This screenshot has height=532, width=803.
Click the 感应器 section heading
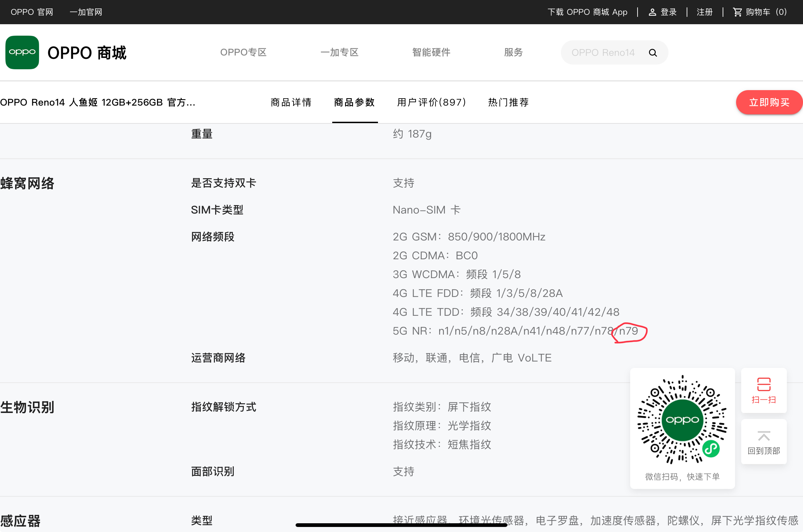click(21, 521)
